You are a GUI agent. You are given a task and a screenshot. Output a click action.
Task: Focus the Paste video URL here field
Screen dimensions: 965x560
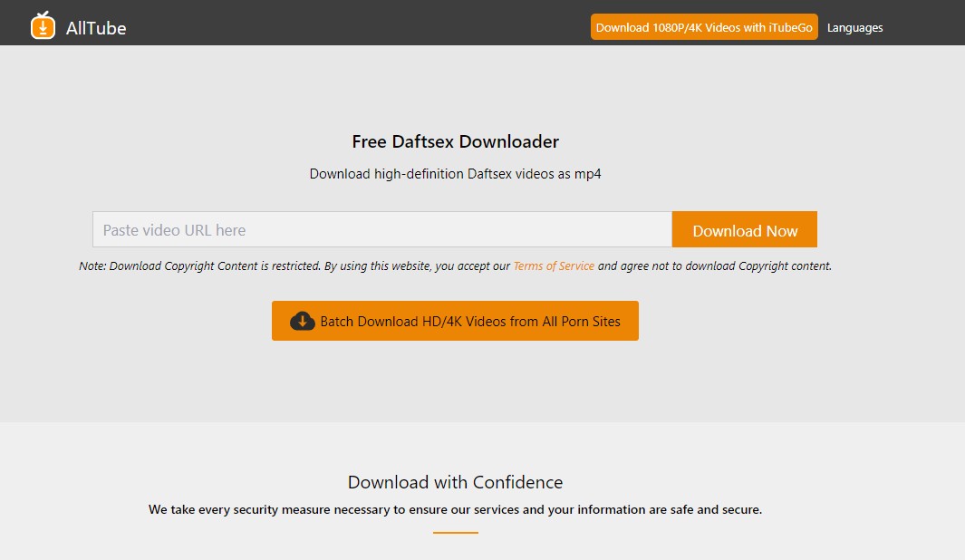click(x=382, y=229)
